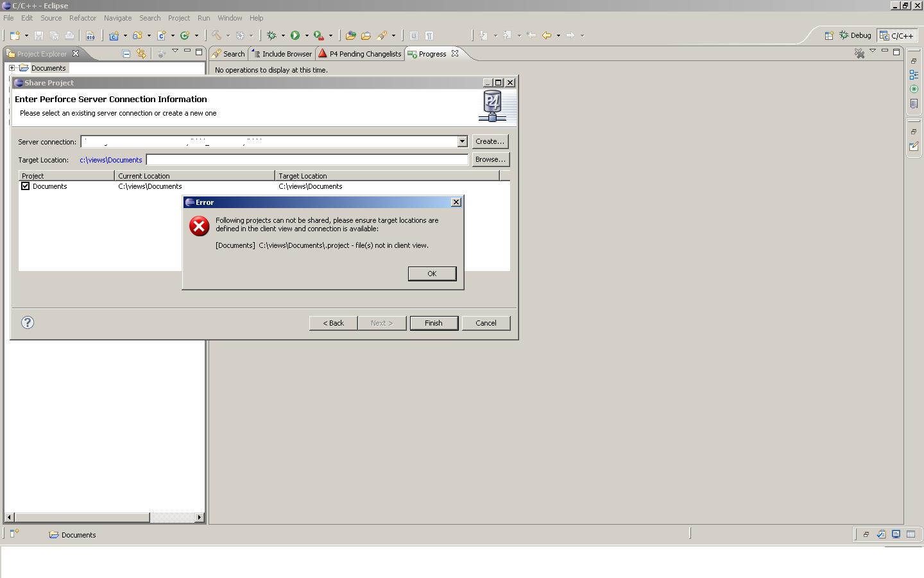Viewport: 924px width, 578px height.
Task: Open the Help menu
Action: click(x=257, y=18)
